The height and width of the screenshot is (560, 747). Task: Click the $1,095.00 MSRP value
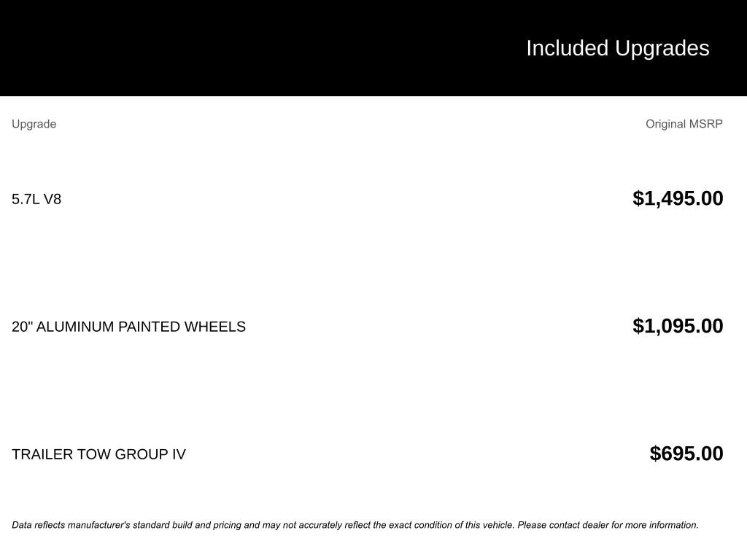[678, 326]
